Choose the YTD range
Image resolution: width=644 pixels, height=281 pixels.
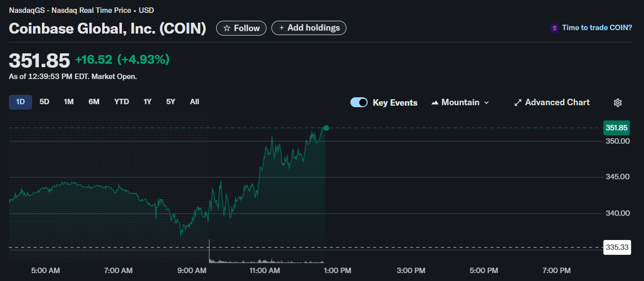[x=121, y=102]
